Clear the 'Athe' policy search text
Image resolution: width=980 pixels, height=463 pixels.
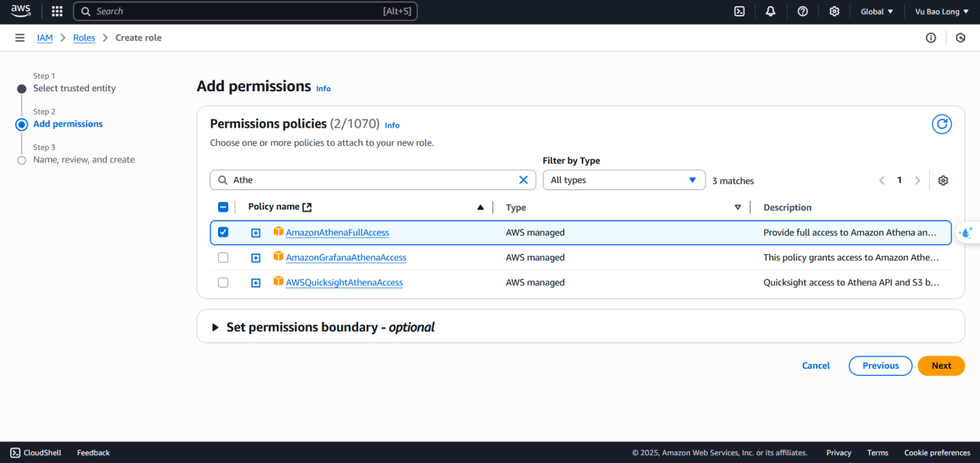523,180
